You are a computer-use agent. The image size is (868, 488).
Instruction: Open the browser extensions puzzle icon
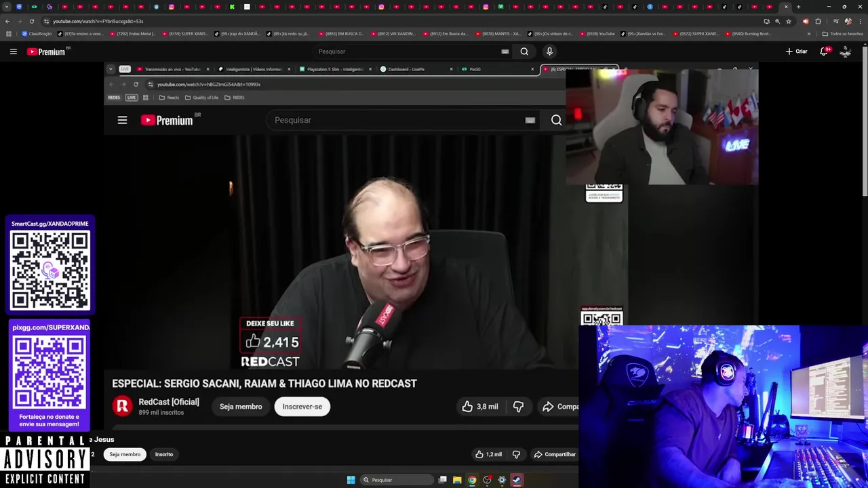[818, 21]
